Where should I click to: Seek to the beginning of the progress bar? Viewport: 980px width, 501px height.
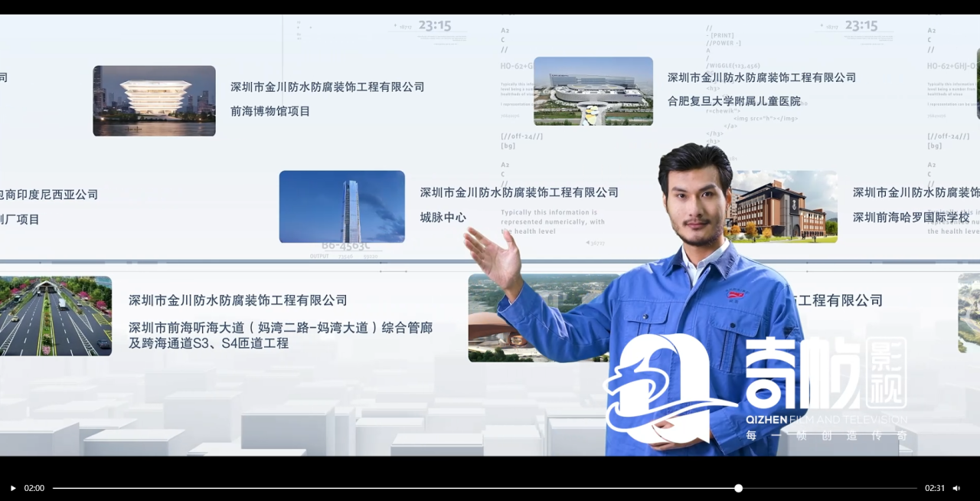[54, 488]
